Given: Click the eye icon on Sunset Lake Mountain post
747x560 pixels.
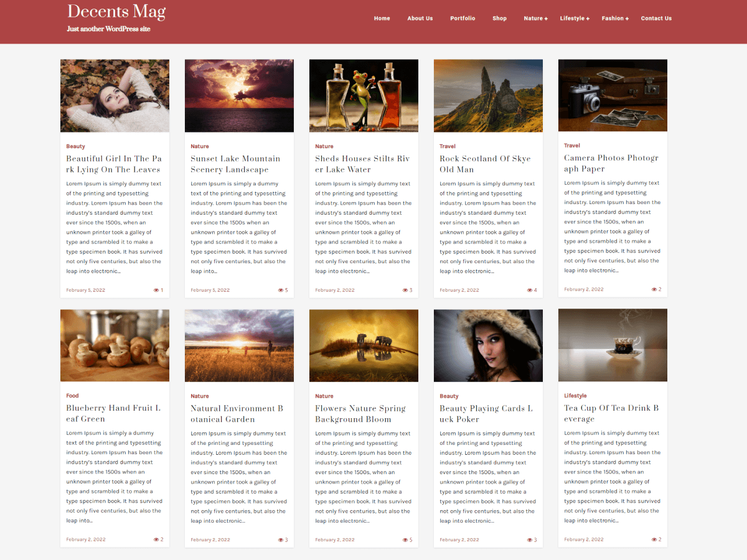Looking at the screenshot, I should 281,289.
